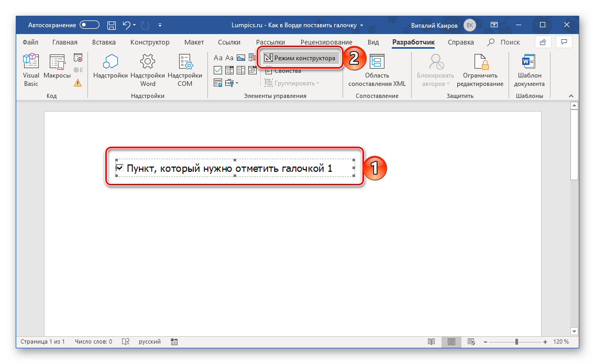Save the document with floppy icon
This screenshot has height=364, width=595.
[112, 26]
